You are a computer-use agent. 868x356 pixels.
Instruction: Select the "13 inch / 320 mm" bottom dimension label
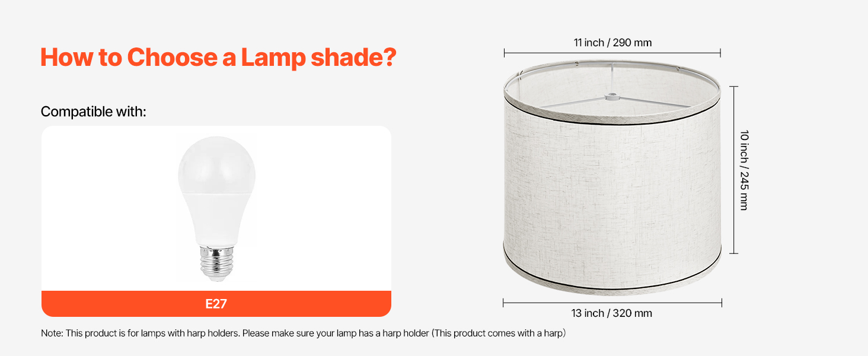[612, 313]
